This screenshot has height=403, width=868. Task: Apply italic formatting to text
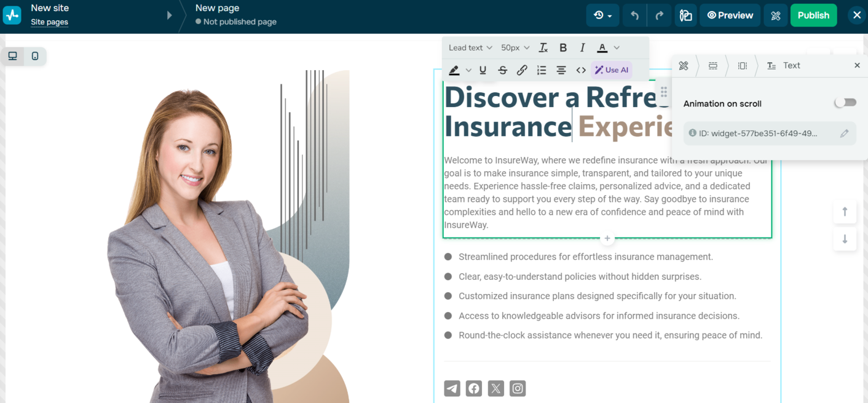point(582,47)
